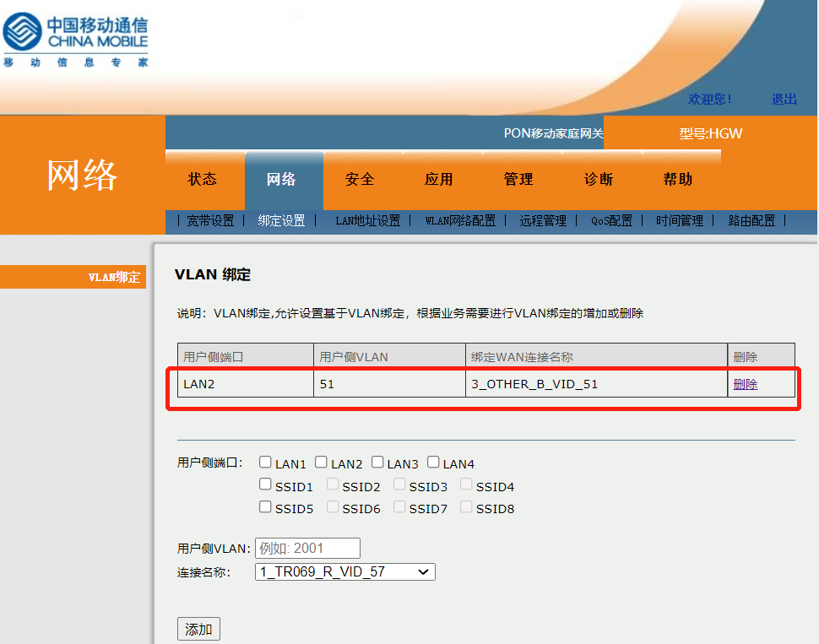Image resolution: width=819 pixels, height=644 pixels.
Task: Click the LAN2 cell in binding table
Action: pyautogui.click(x=246, y=384)
